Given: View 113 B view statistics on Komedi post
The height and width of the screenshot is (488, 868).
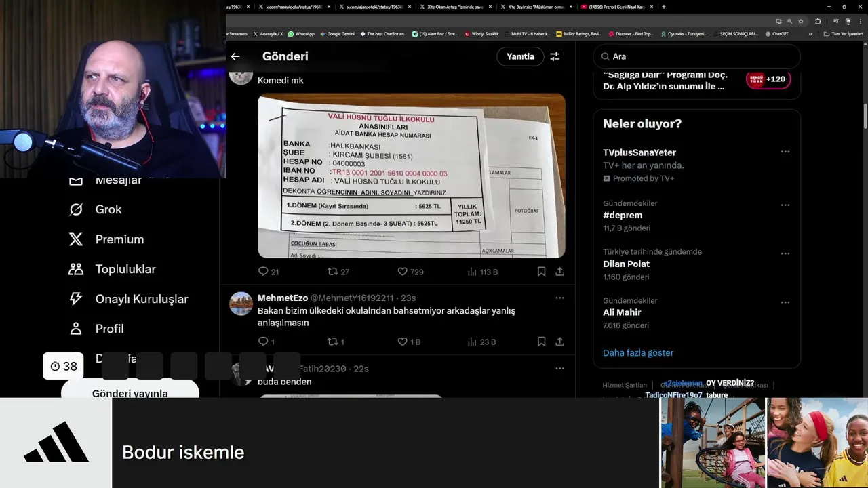Looking at the screenshot, I should (x=483, y=272).
